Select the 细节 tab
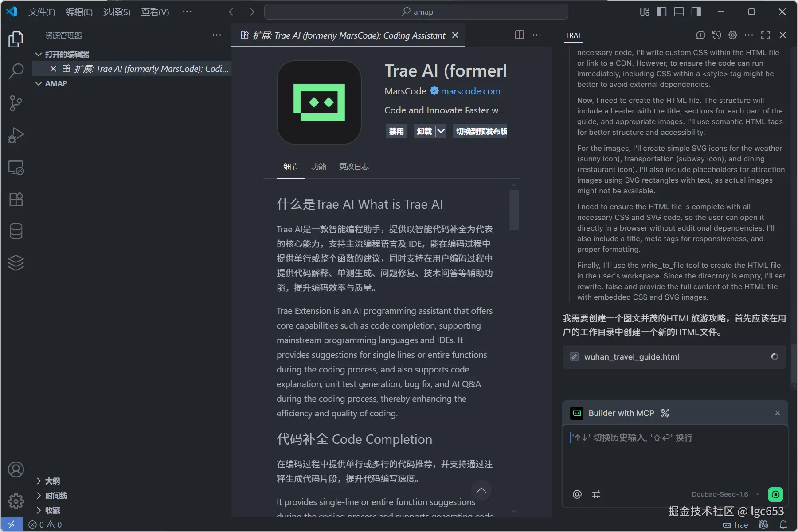This screenshot has width=798, height=532. [x=290, y=167]
